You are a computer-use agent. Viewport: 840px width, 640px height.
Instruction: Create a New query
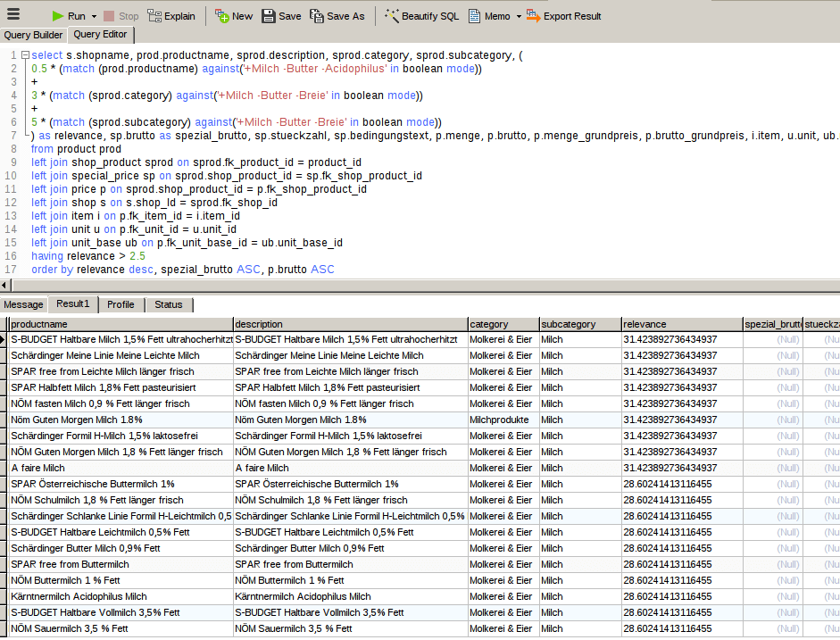click(x=234, y=16)
